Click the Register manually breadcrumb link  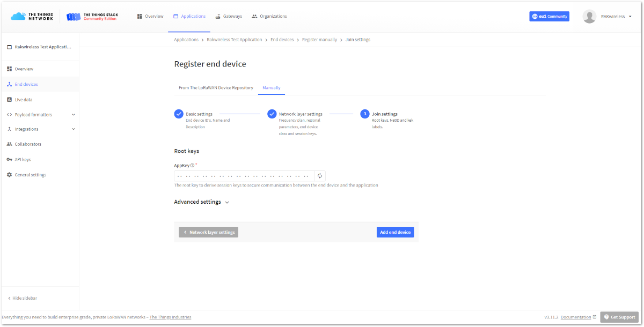(x=319, y=40)
